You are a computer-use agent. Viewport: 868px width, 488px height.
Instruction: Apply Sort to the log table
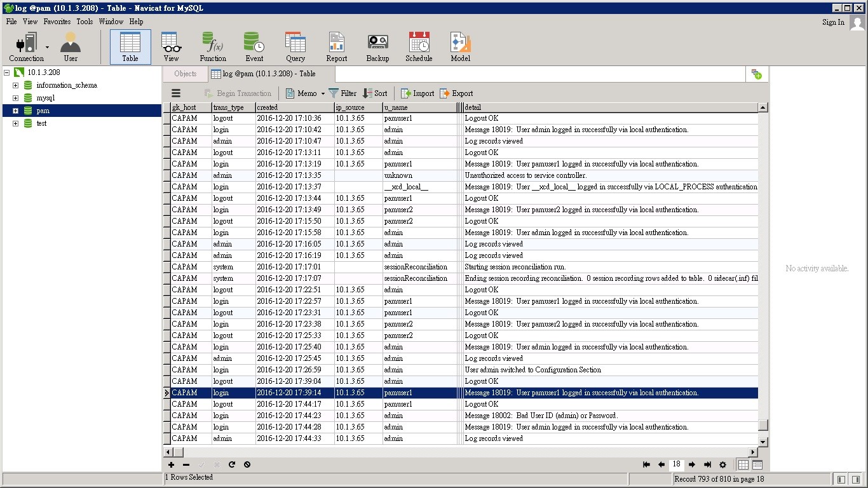(x=375, y=93)
